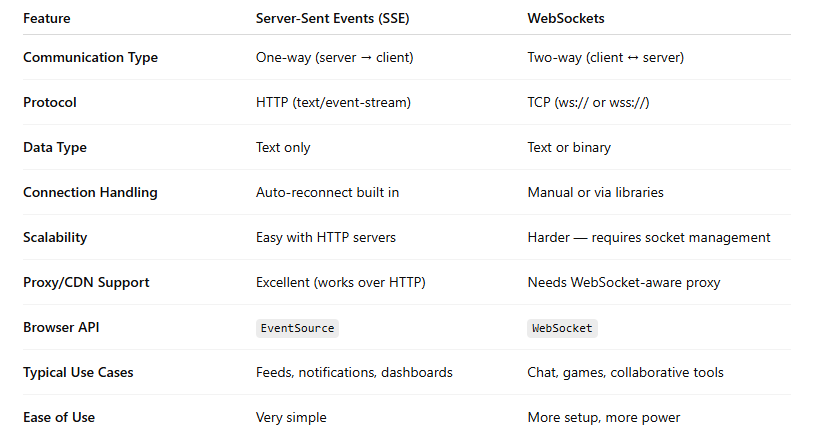The height and width of the screenshot is (447, 826).
Task: Click the HTTP (text/event-stream) cell
Action: 335,102
